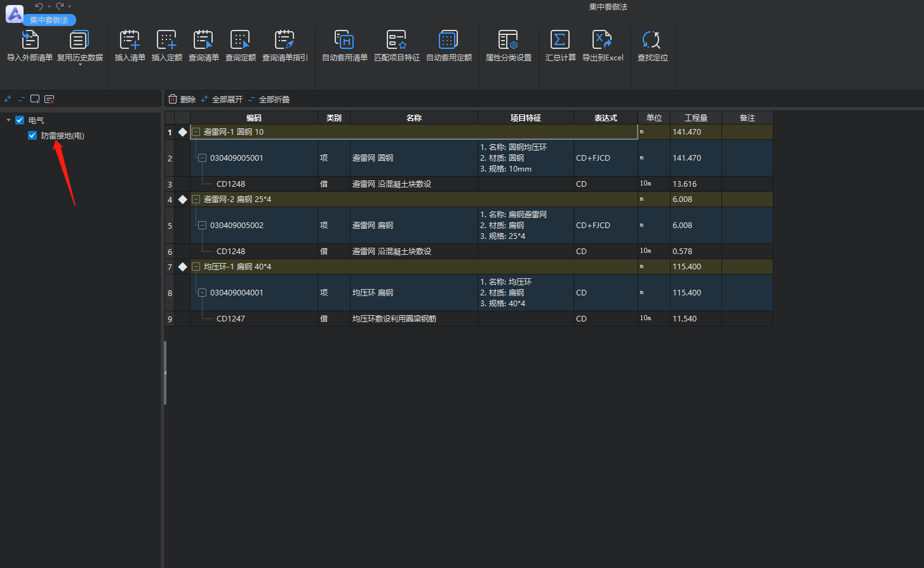Click the undo arrow icon

pos(39,6)
